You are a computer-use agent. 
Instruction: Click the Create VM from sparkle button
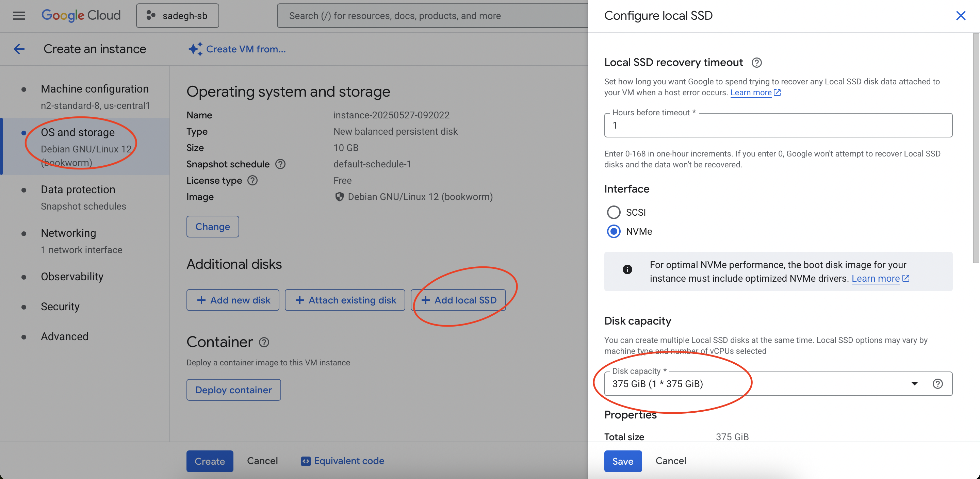point(236,49)
